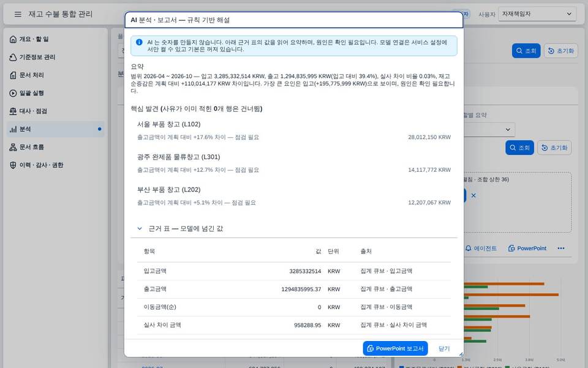Click the value 1294835995.37

pyautogui.click(x=301, y=289)
